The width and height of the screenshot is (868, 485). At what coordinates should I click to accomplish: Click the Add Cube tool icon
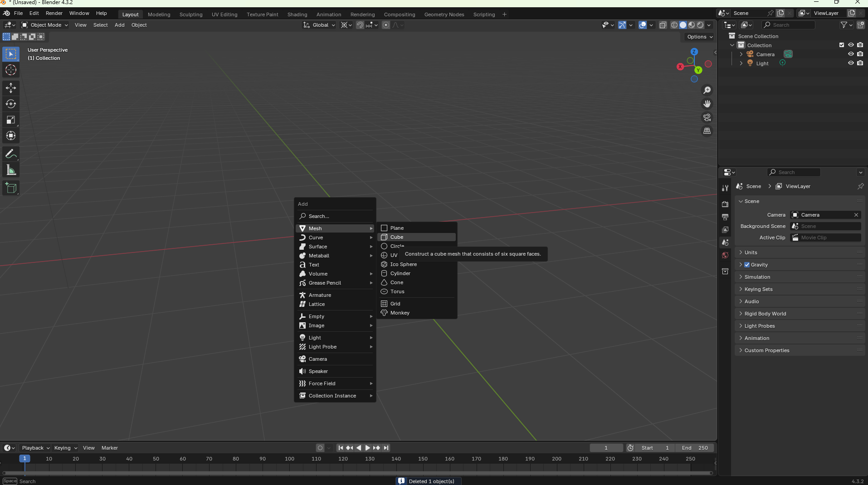click(11, 188)
